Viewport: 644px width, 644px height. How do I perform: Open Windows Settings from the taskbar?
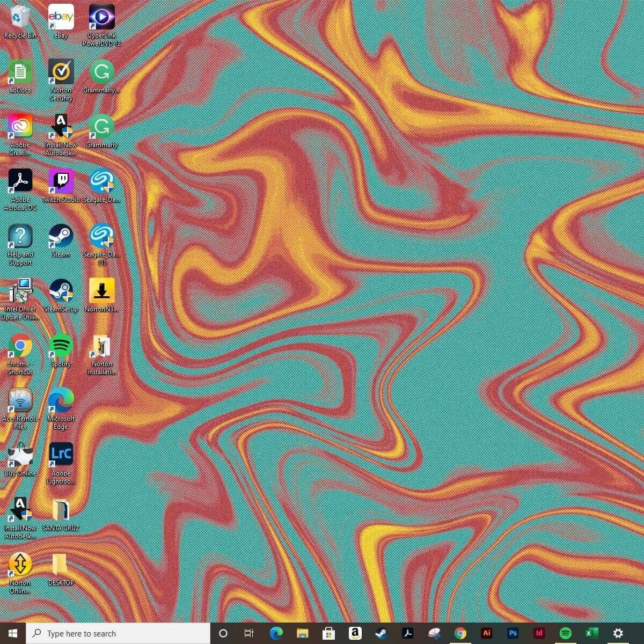pos(617,633)
